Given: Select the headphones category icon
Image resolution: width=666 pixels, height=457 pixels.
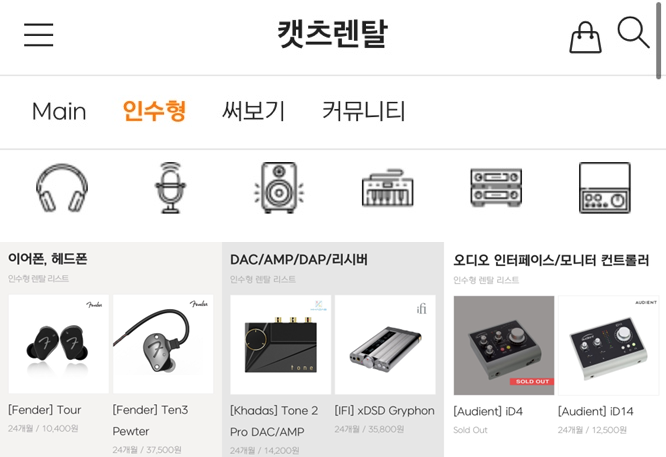Looking at the screenshot, I should pyautogui.click(x=62, y=188).
